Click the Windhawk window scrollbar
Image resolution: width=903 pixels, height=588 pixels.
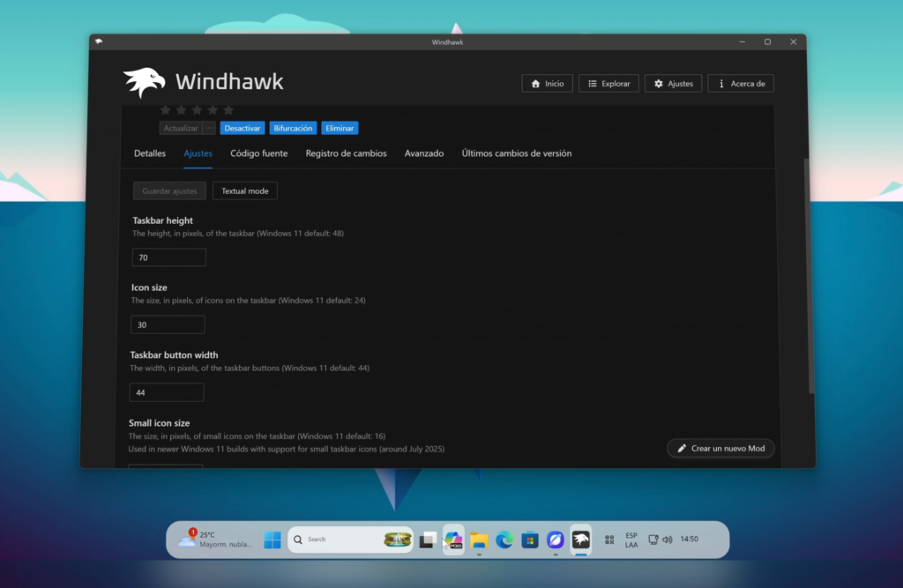pos(809,277)
